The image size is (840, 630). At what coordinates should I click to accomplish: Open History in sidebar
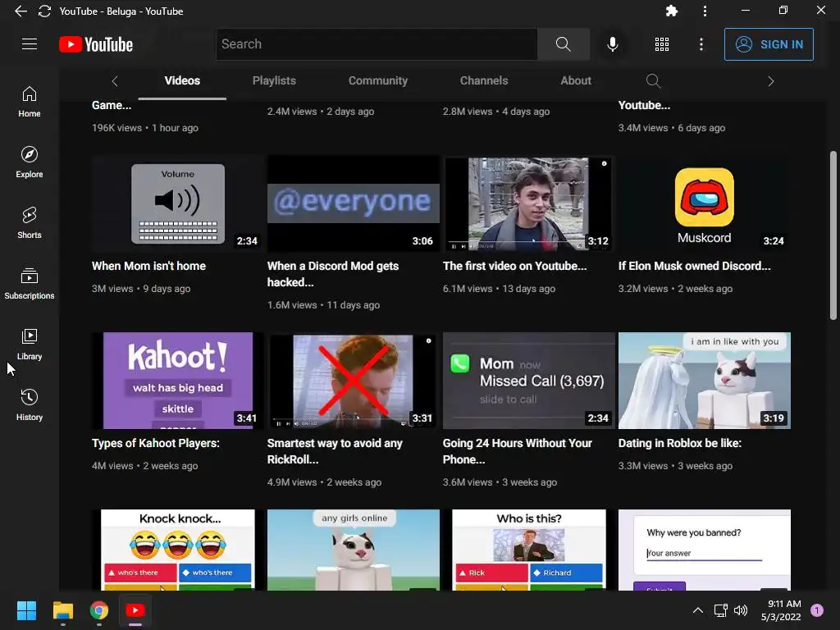(30, 404)
